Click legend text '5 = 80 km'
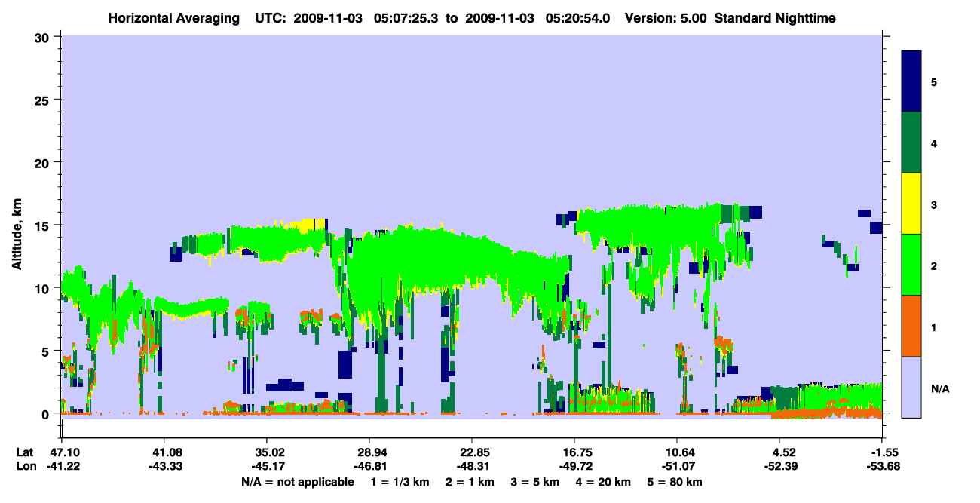Image resolution: width=980 pixels, height=503 pixels. coord(675,482)
